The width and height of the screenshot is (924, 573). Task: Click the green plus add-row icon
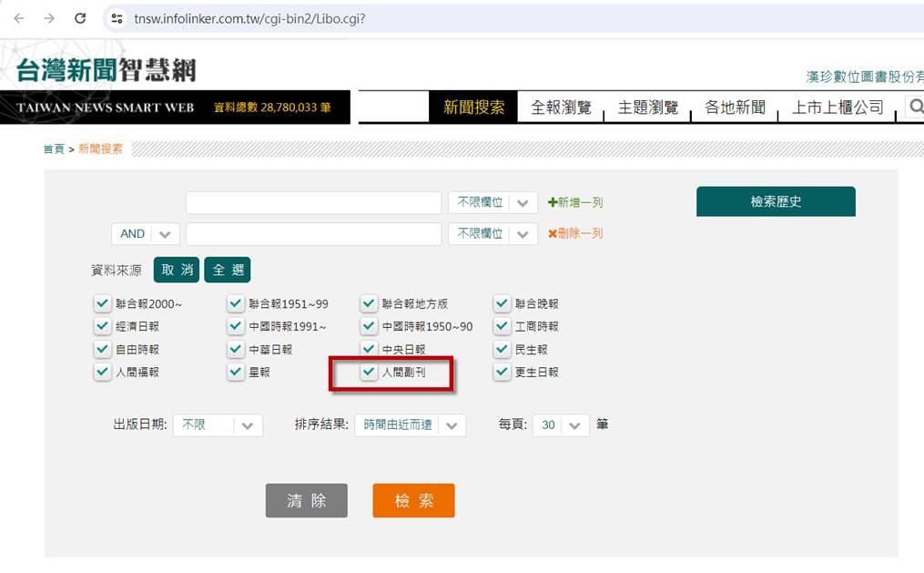click(x=552, y=203)
